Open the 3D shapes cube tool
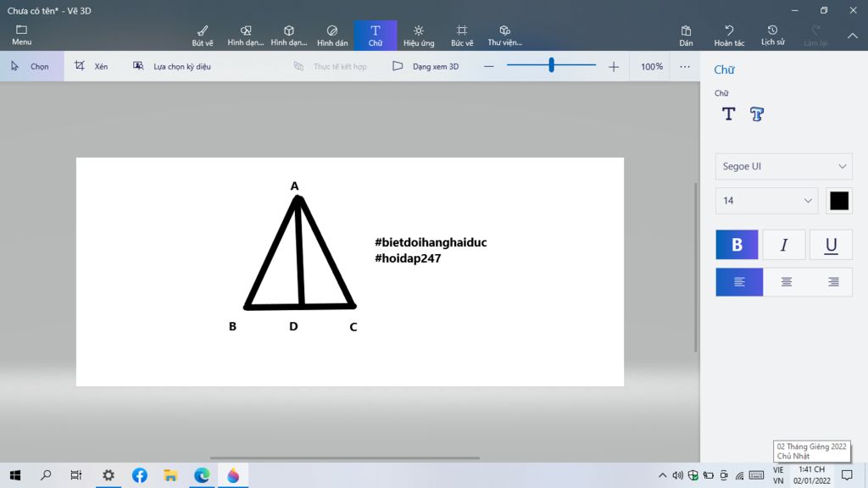Image resolution: width=868 pixels, height=488 pixels. [x=288, y=36]
